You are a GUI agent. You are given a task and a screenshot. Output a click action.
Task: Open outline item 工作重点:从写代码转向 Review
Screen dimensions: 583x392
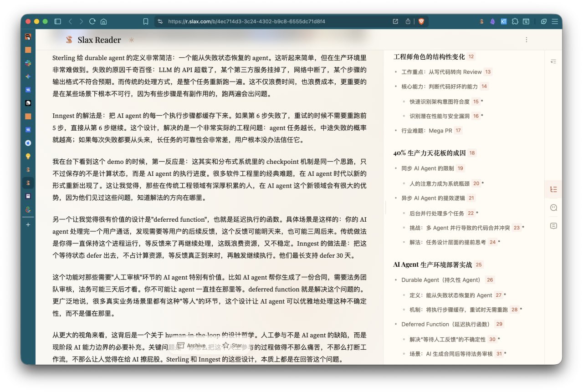click(x=441, y=71)
